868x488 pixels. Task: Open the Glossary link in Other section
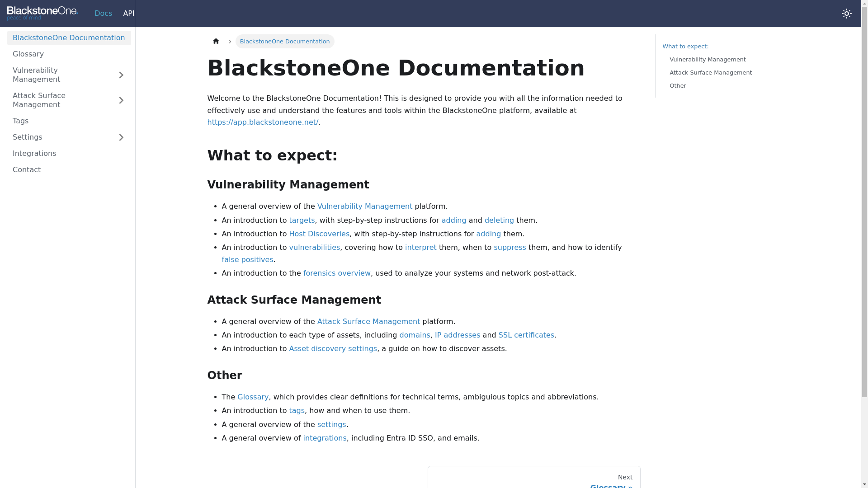[x=253, y=397]
